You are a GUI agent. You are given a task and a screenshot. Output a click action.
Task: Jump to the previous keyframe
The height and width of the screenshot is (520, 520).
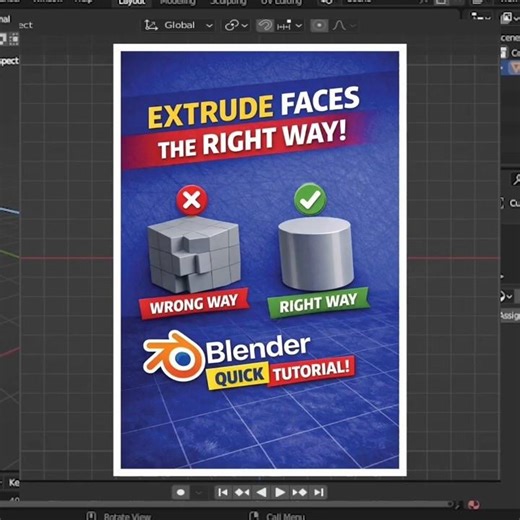(242, 492)
